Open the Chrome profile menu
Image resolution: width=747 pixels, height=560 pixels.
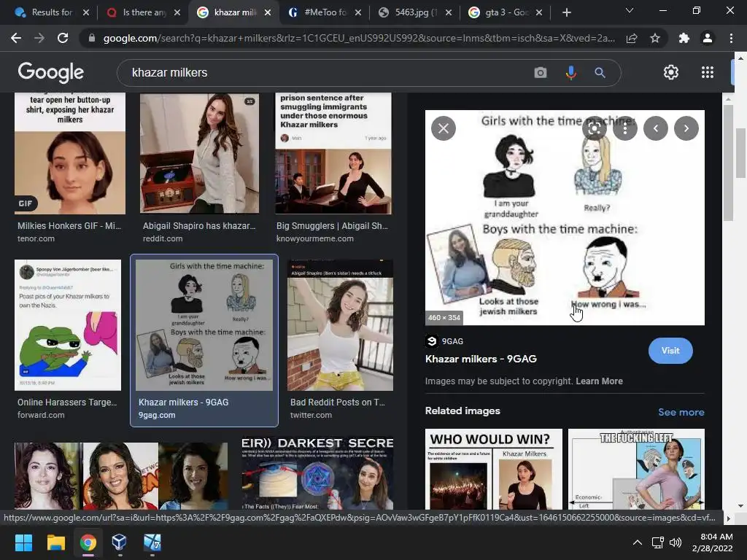point(708,38)
